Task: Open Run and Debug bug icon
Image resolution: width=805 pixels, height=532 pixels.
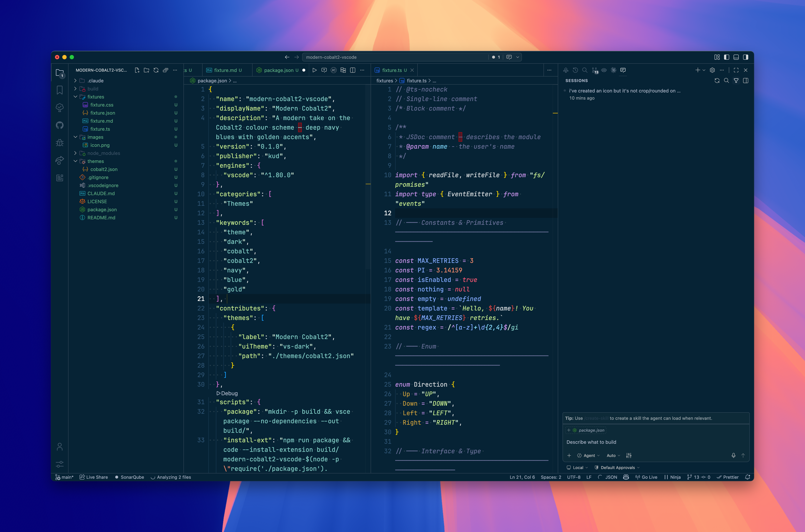Action: pyautogui.click(x=60, y=142)
